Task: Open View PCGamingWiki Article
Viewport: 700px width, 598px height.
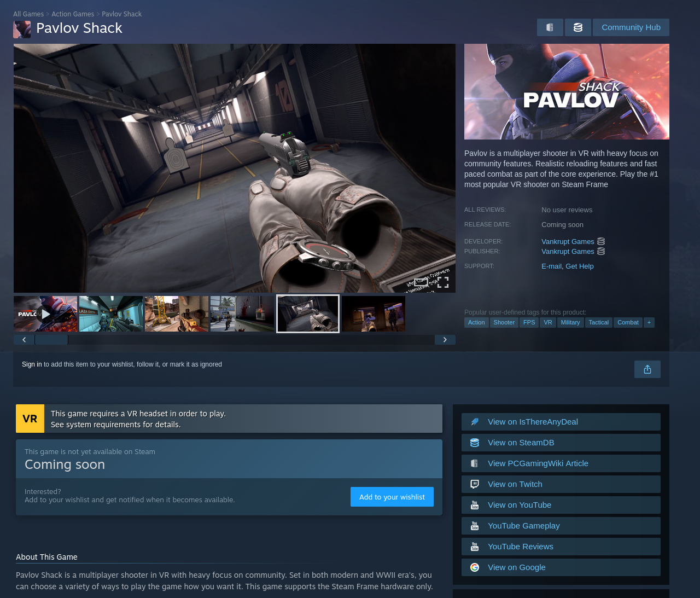Action: coord(561,463)
